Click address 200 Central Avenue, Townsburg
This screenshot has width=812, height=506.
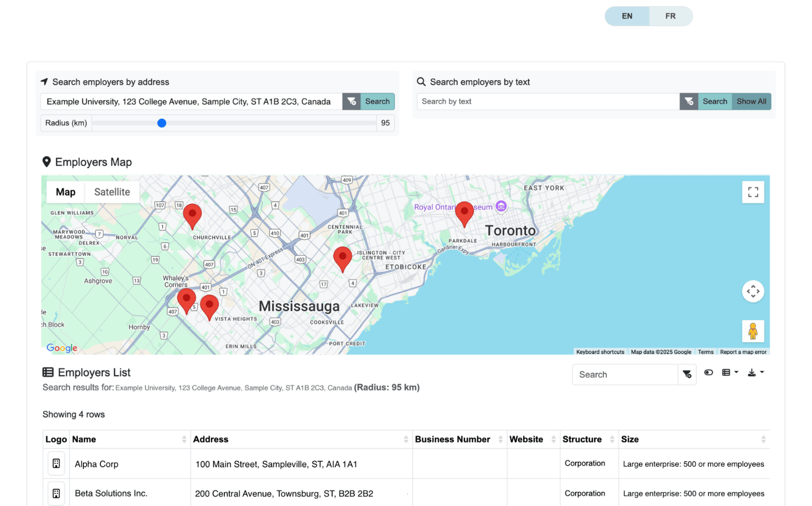coord(284,493)
